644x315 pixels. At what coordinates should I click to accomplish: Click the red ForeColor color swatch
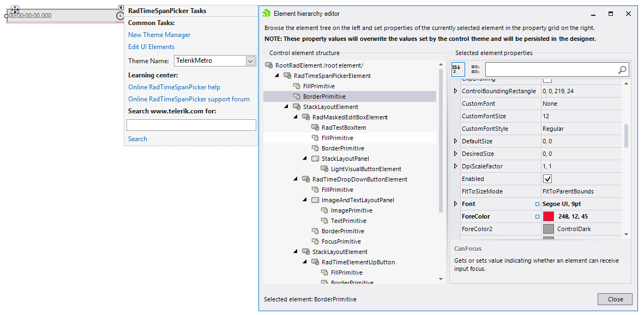(548, 216)
